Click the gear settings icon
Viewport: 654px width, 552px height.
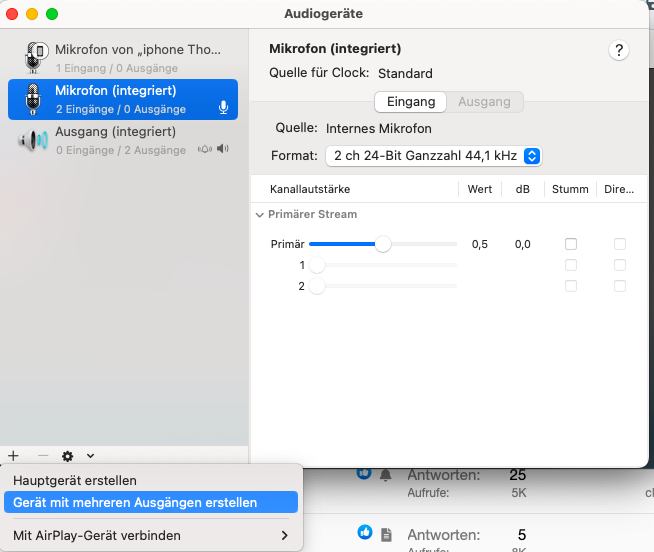(x=68, y=455)
